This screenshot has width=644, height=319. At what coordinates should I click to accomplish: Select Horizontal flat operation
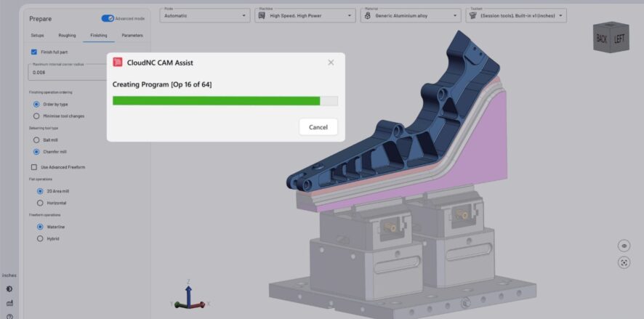(40, 203)
